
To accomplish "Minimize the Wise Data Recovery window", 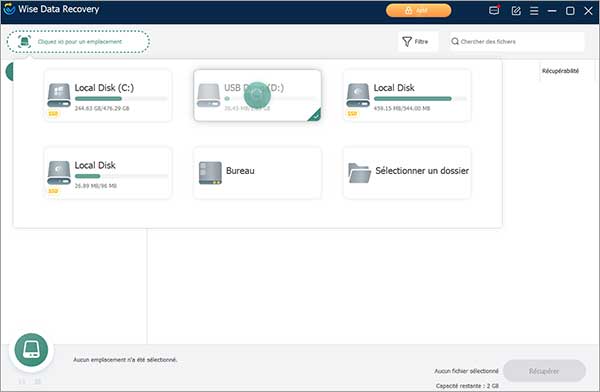I will (x=552, y=11).
